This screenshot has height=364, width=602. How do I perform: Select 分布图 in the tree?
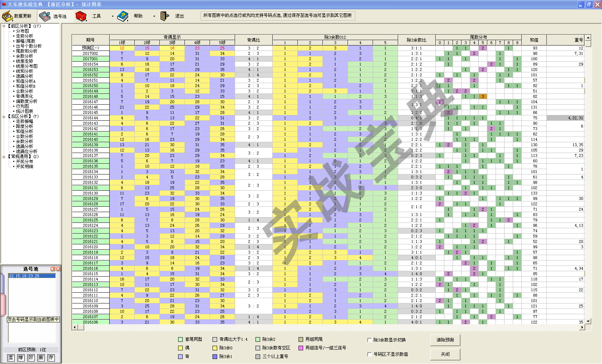pyautogui.click(x=23, y=31)
